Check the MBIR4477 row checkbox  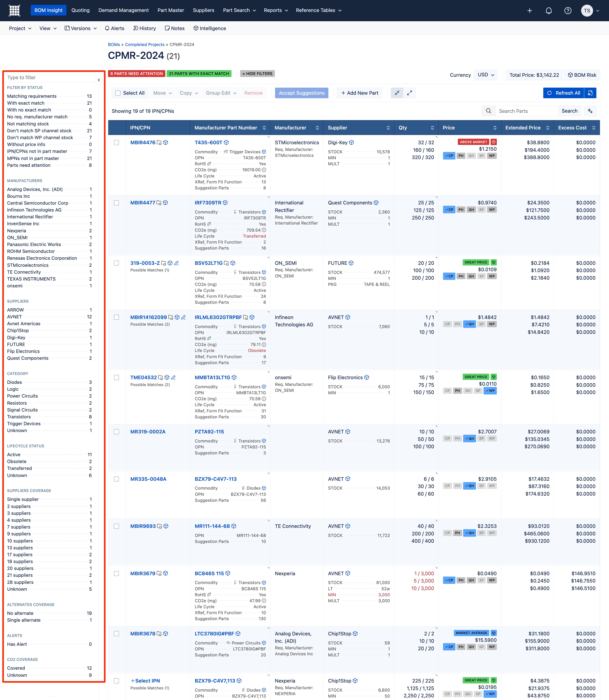point(116,202)
